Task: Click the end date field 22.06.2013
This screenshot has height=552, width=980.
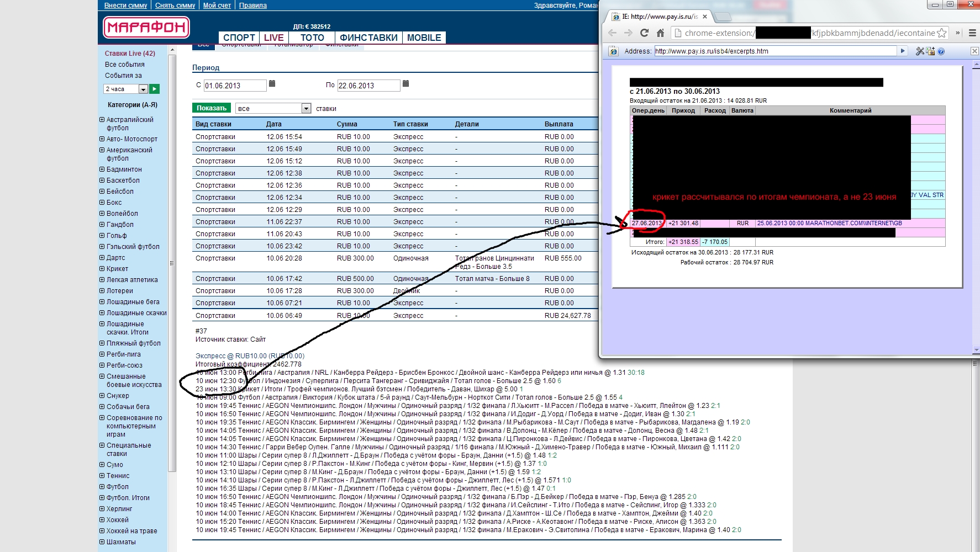Action: coord(368,86)
